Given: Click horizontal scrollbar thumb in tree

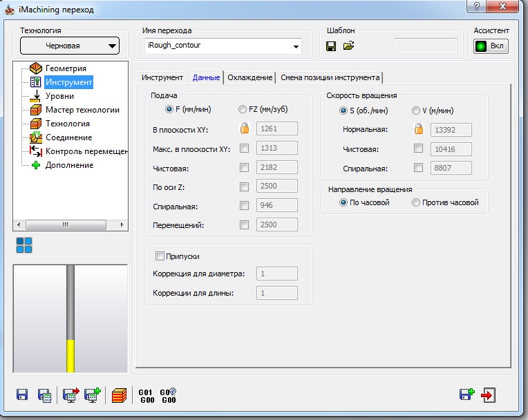Looking at the screenshot, I should pyautogui.click(x=66, y=225).
